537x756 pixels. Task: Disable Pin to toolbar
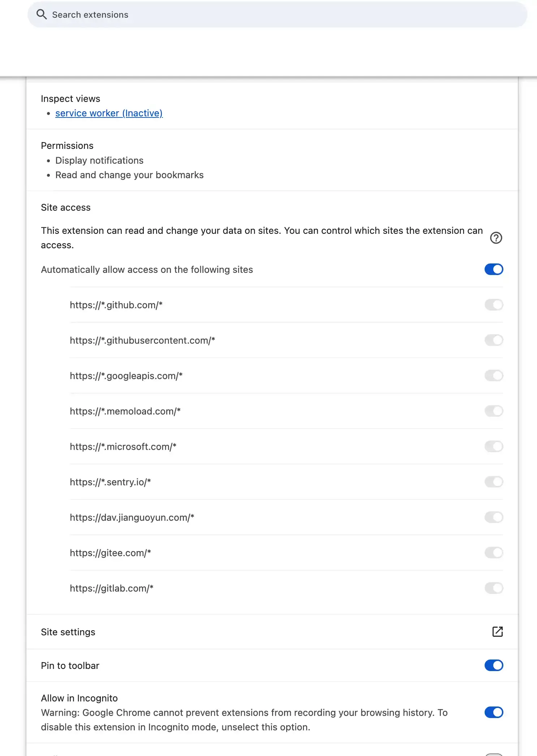[493, 665]
